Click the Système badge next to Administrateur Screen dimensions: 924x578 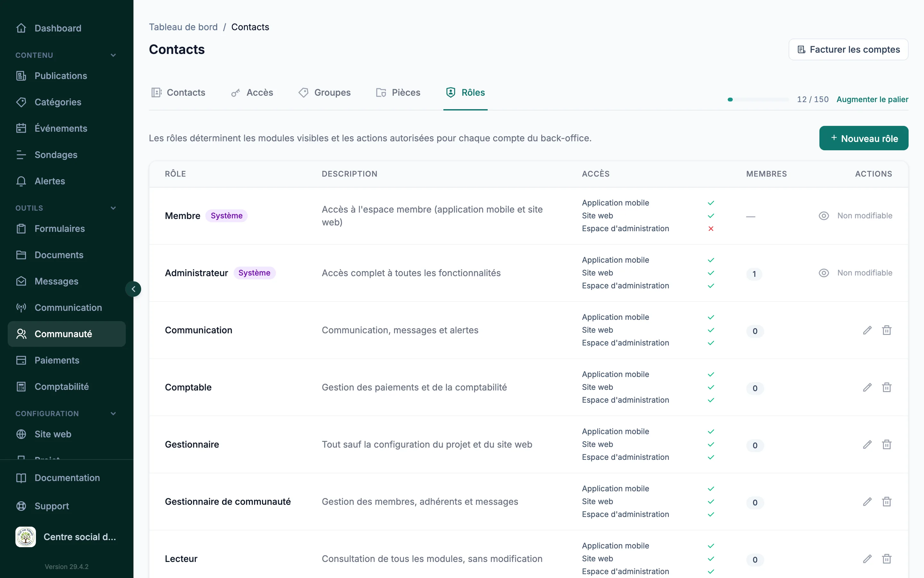(x=254, y=273)
